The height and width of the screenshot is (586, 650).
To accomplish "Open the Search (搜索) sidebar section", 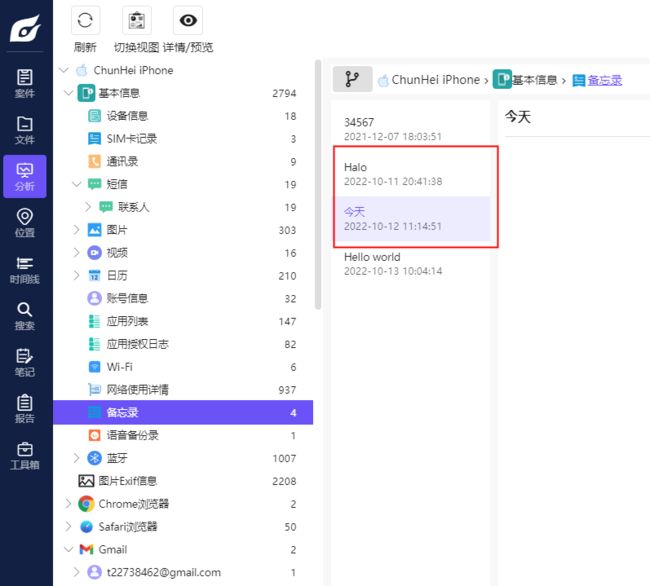I will point(24,316).
